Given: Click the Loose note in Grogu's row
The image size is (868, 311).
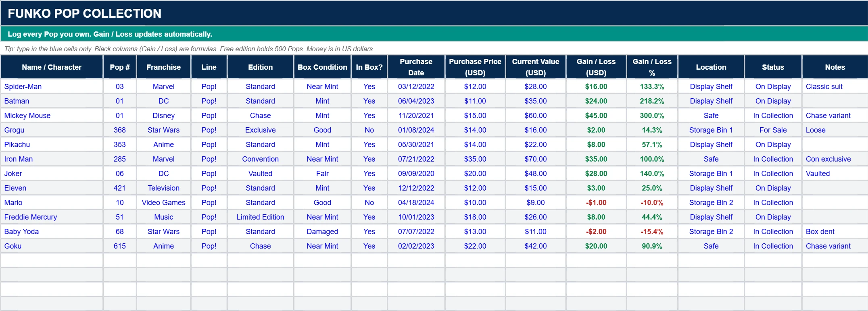Looking at the screenshot, I should pyautogui.click(x=835, y=130).
